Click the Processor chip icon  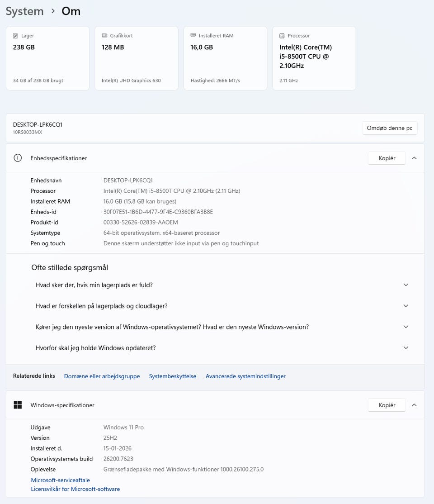pos(282,36)
